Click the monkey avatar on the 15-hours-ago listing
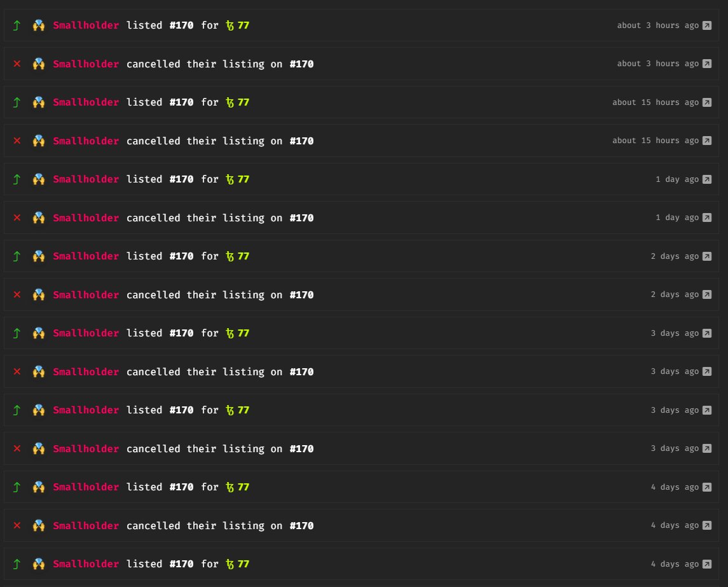728x587 pixels. pyautogui.click(x=39, y=102)
